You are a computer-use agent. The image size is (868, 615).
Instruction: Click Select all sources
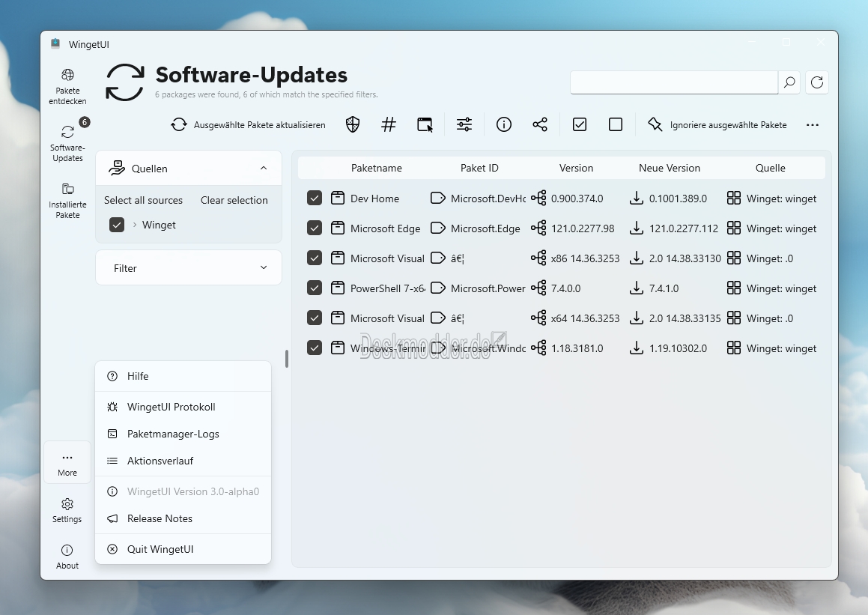[143, 201]
